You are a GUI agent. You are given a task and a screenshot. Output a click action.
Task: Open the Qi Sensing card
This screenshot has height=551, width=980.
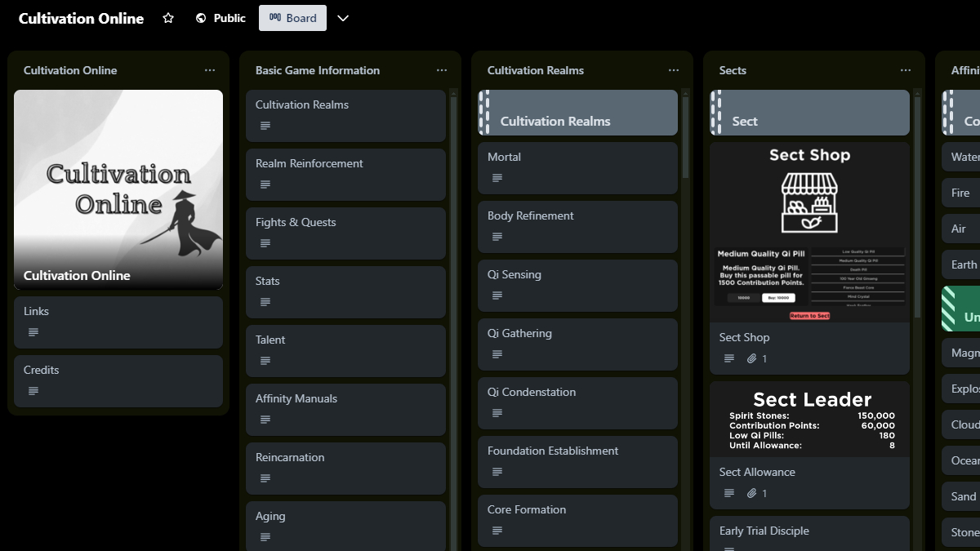pyautogui.click(x=577, y=286)
